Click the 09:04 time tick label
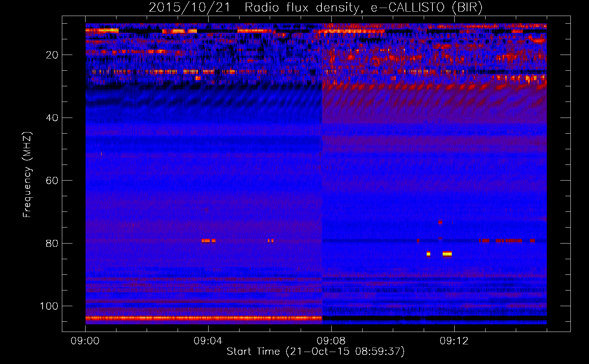The height and width of the screenshot is (364, 589). click(208, 341)
